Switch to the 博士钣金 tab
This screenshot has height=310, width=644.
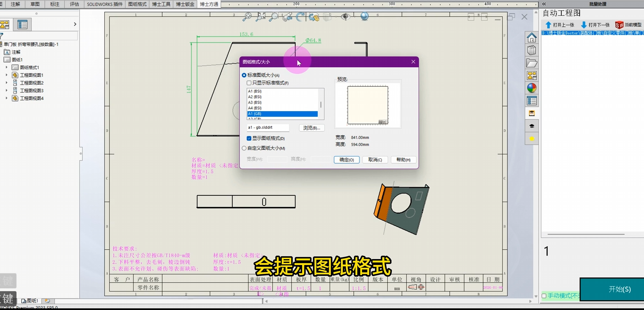pos(185,4)
